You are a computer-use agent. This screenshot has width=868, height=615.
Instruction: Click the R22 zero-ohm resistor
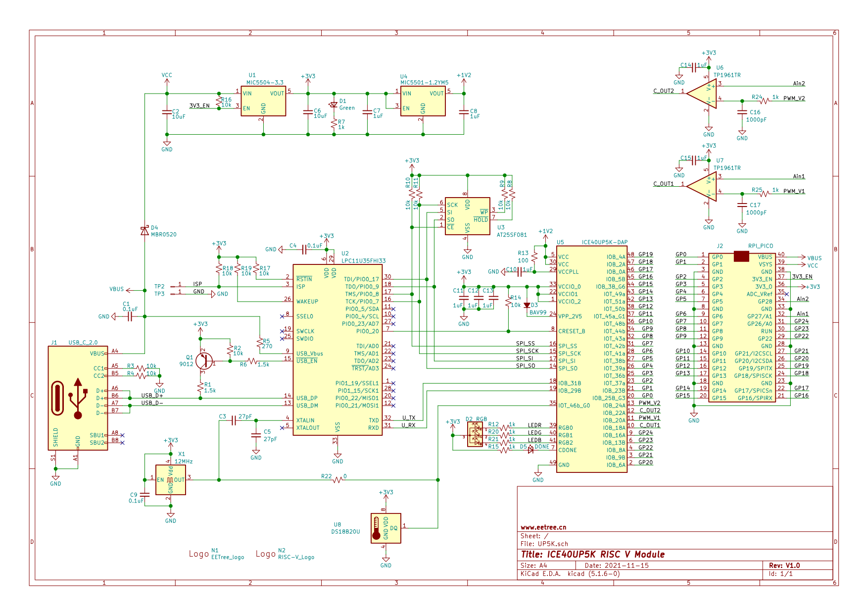pyautogui.click(x=338, y=480)
